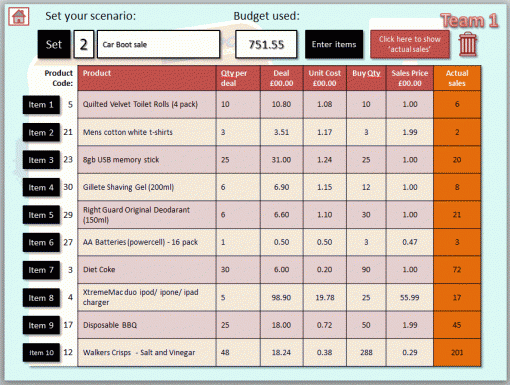Click the black Set button

54,44
